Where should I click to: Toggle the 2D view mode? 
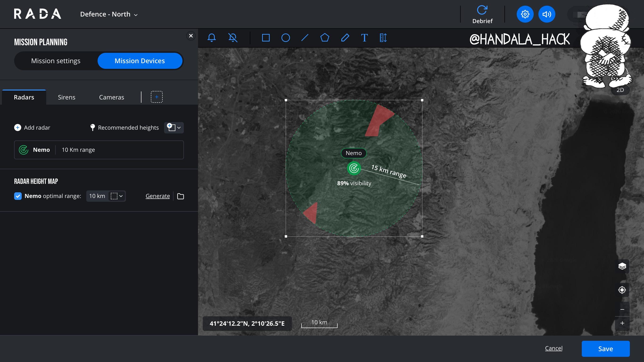[620, 90]
